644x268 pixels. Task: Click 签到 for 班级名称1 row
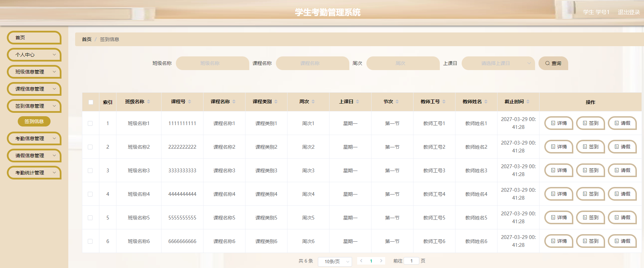pyautogui.click(x=590, y=123)
